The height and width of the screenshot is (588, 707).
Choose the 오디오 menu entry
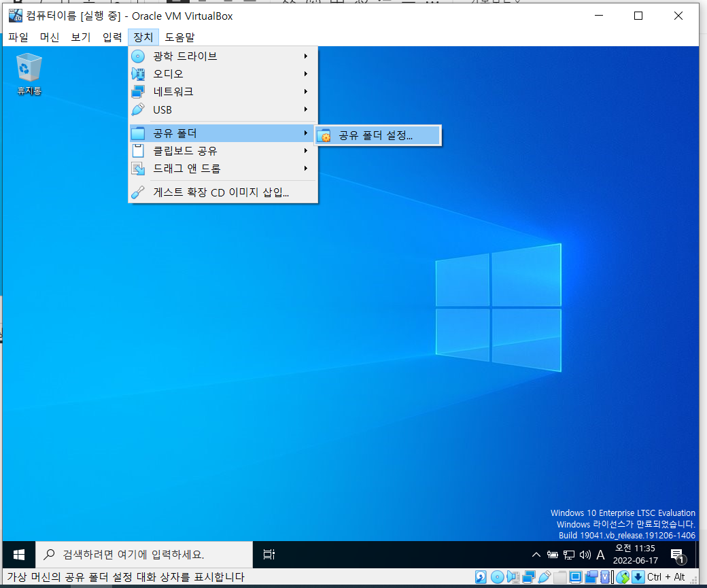(x=224, y=74)
